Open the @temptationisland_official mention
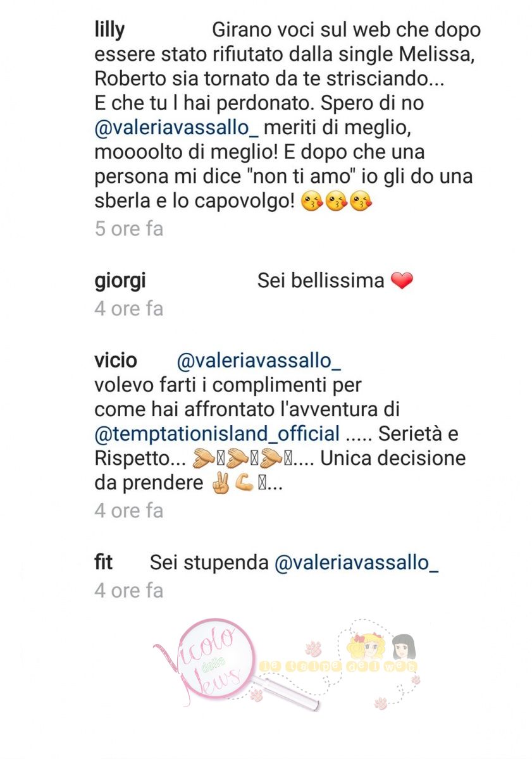The image size is (532, 759). coord(217,435)
